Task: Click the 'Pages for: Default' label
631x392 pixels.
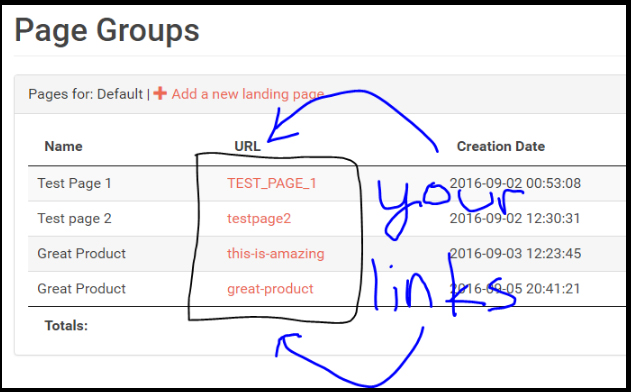Action: [85, 94]
